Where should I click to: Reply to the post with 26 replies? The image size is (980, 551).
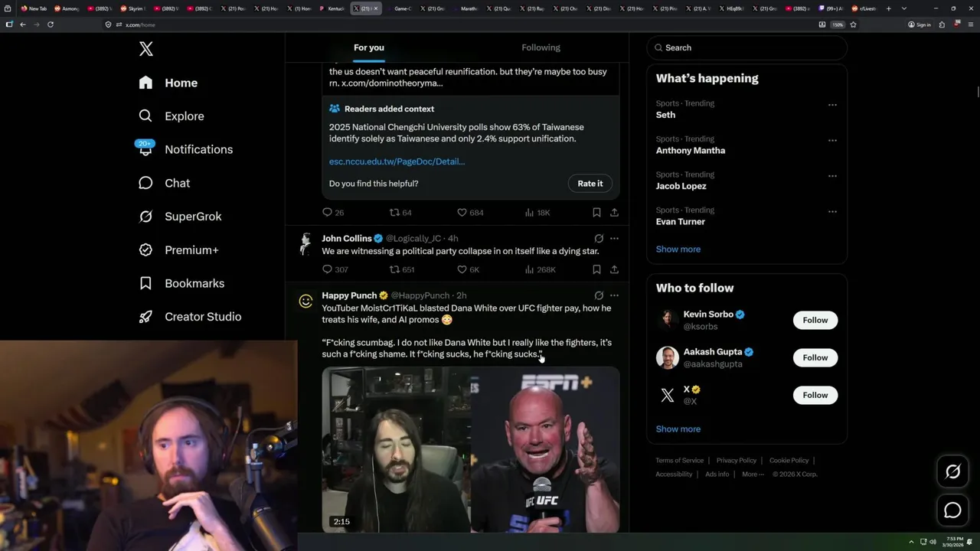[x=333, y=213]
